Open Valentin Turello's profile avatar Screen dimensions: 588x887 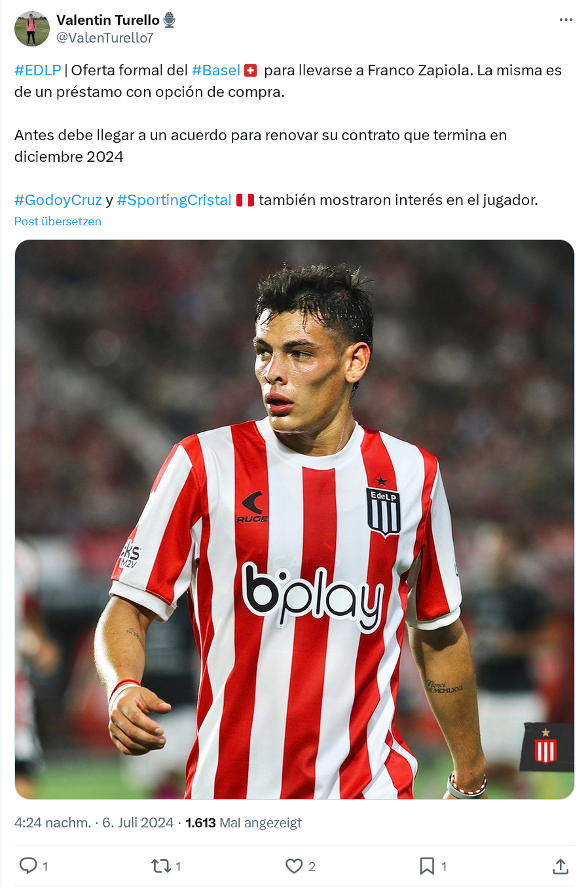32,29
